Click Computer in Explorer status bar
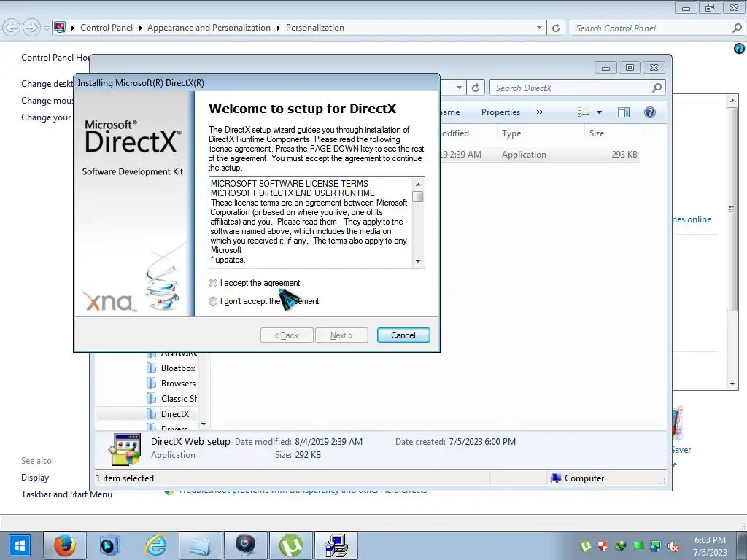 pyautogui.click(x=578, y=478)
